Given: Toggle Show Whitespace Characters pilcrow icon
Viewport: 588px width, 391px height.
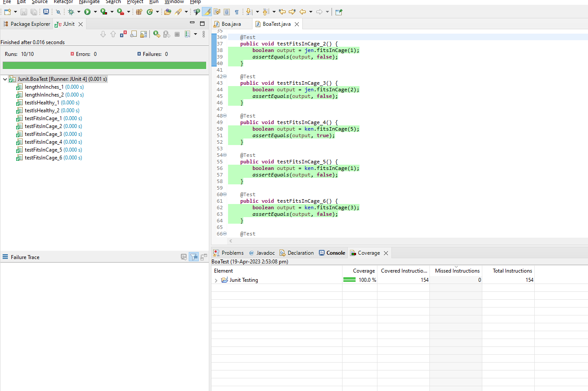Looking at the screenshot, I should click(x=237, y=12).
